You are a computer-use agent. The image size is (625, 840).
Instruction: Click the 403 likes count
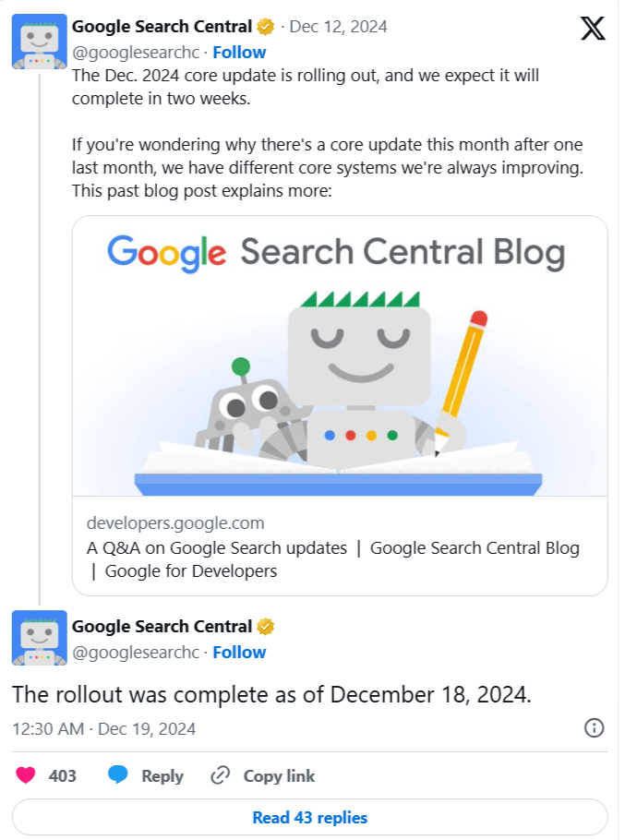tap(63, 776)
